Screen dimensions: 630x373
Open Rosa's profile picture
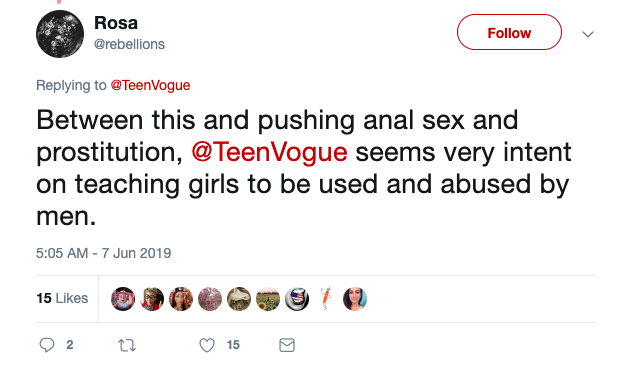pyautogui.click(x=60, y=34)
